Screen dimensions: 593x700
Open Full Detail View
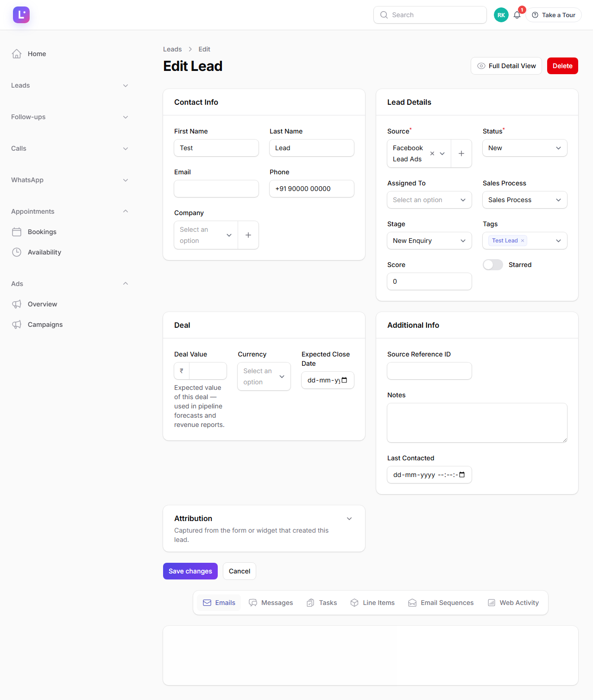[506, 66]
